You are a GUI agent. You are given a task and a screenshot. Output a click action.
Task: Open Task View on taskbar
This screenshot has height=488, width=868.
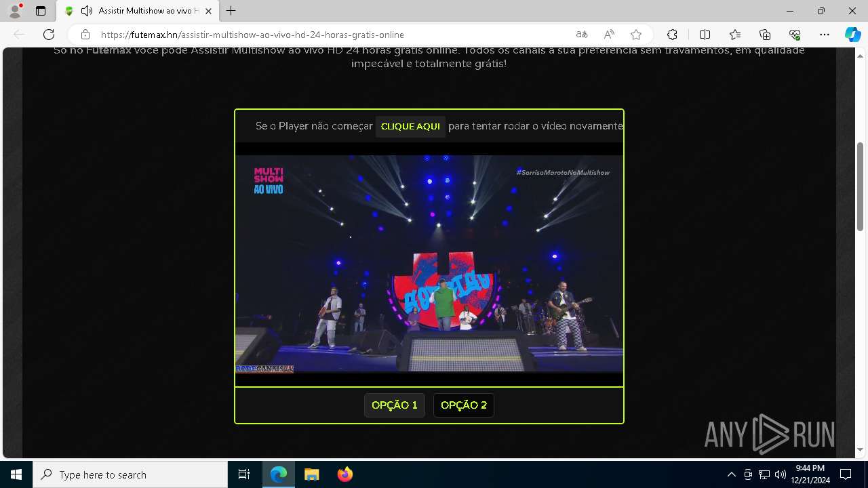(244, 474)
